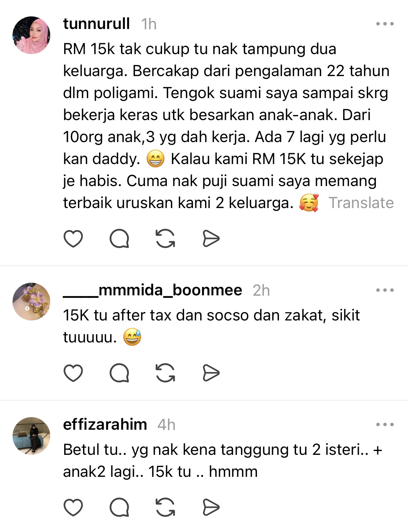
Task: View mmmida_boonmee's flower profile picture
Action: [31, 302]
